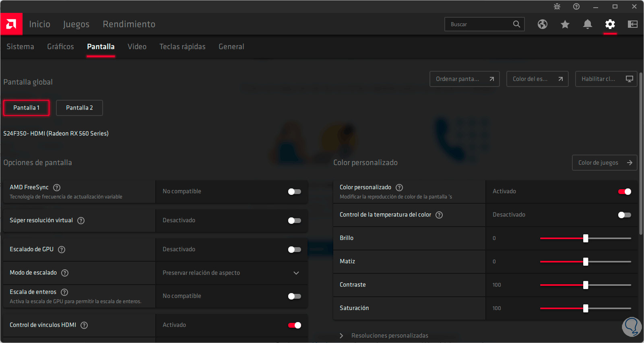The width and height of the screenshot is (644, 343).
Task: Toggle the sidebar panel icon
Action: pyautogui.click(x=633, y=24)
